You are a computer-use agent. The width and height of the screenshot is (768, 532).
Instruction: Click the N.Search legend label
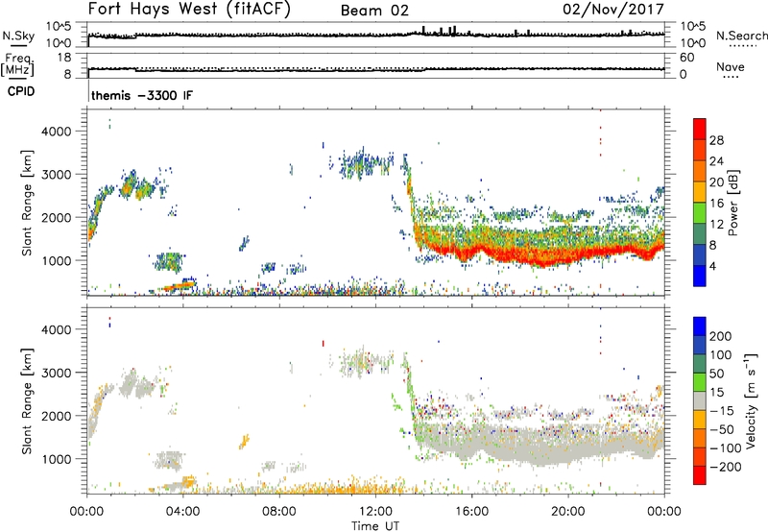pyautogui.click(x=741, y=36)
